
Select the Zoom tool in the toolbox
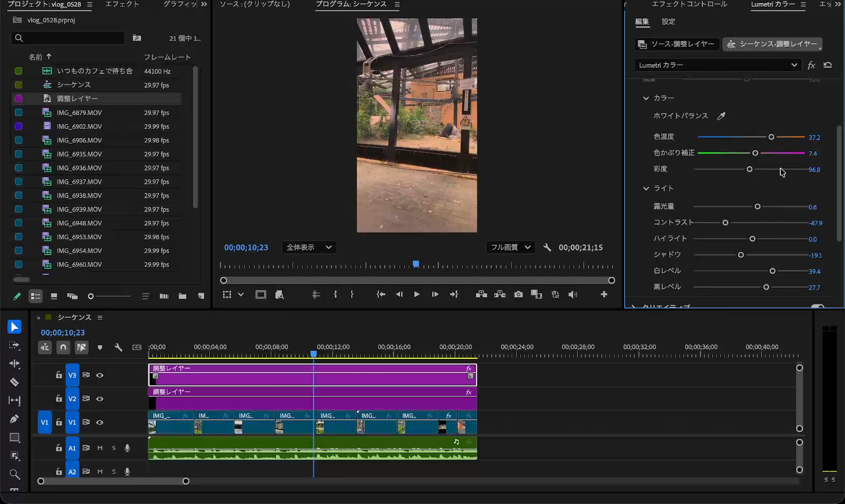coord(14,474)
